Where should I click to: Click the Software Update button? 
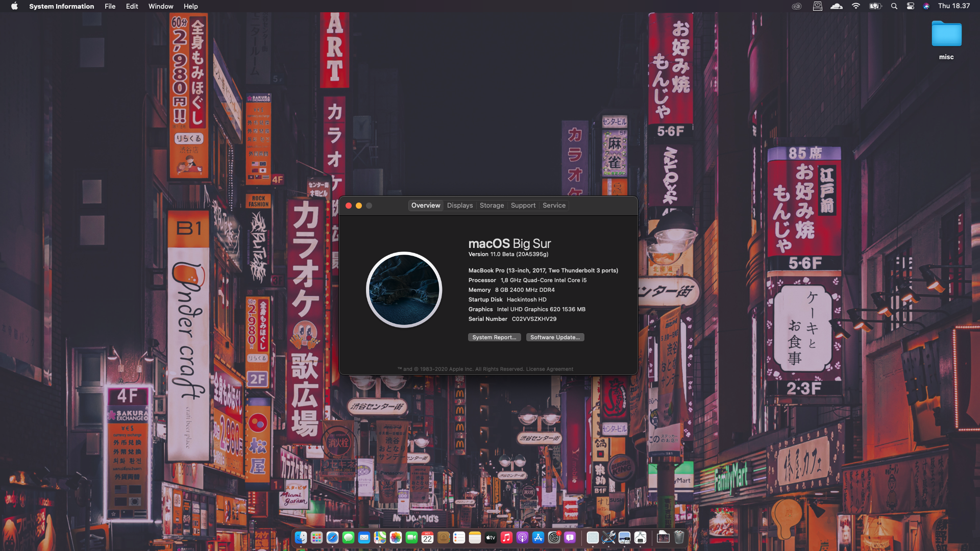coord(555,337)
